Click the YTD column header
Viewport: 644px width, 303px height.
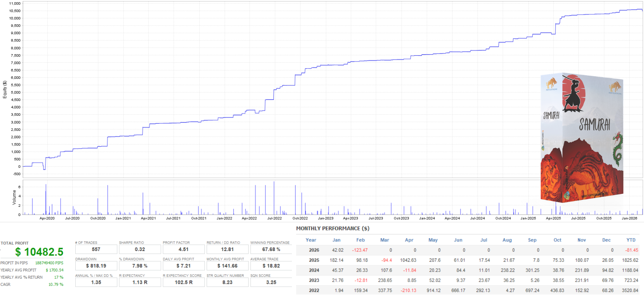pyautogui.click(x=631, y=240)
